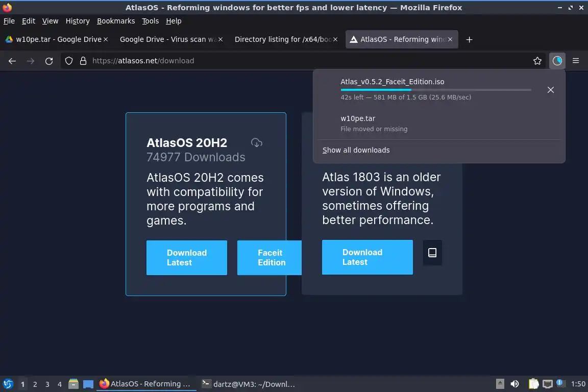Switch to workspace 3
Screen dimensions: 588x392
[x=47, y=384]
